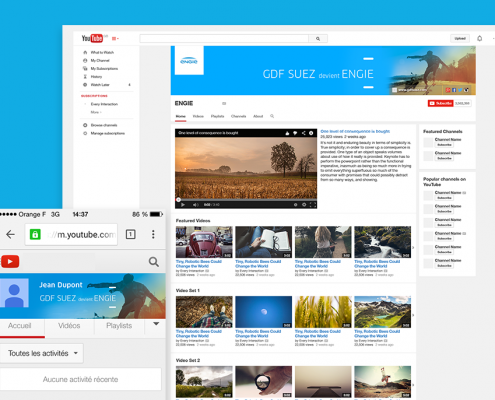Image resolution: width=495 pixels, height=400 pixels.
Task: Open the video title link beside player
Action: click(355, 131)
